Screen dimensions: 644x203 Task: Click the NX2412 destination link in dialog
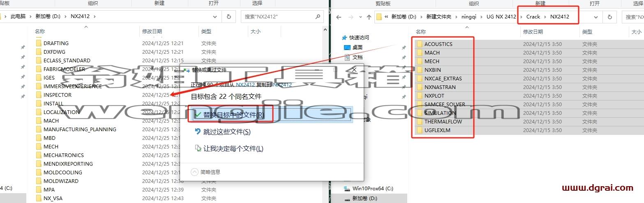point(282,84)
